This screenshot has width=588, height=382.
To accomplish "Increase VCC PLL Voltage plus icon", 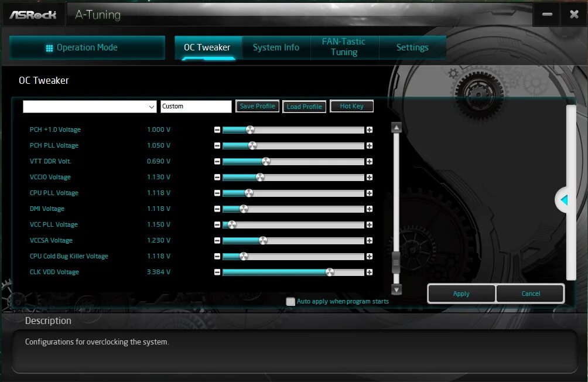I will (370, 224).
